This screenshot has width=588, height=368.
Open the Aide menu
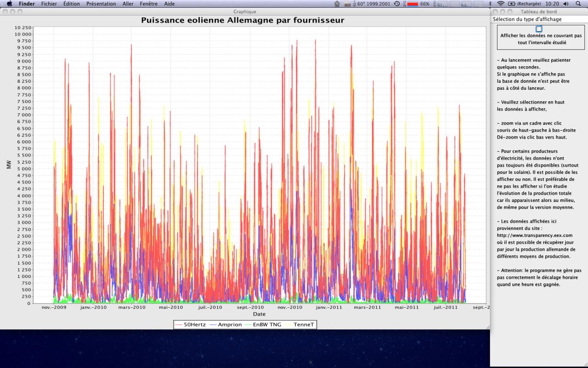point(169,4)
